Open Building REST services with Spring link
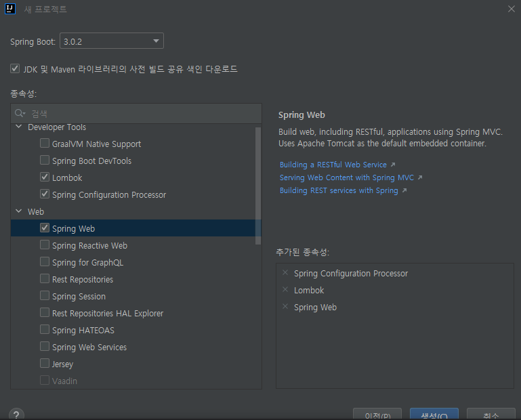The width and height of the screenshot is (521, 420). (339, 191)
